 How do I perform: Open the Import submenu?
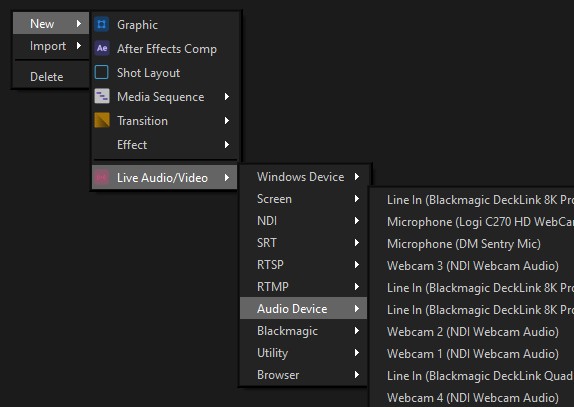pyautogui.click(x=51, y=46)
